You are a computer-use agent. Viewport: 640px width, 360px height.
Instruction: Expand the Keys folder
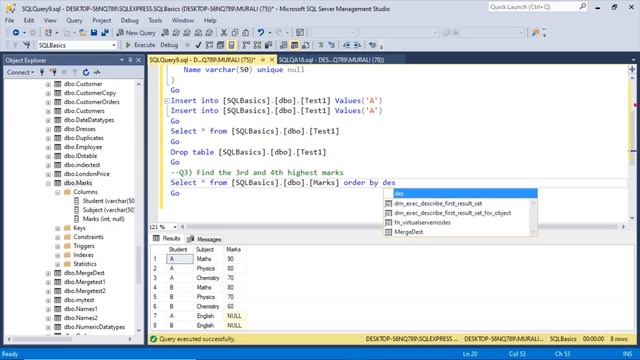[58, 228]
